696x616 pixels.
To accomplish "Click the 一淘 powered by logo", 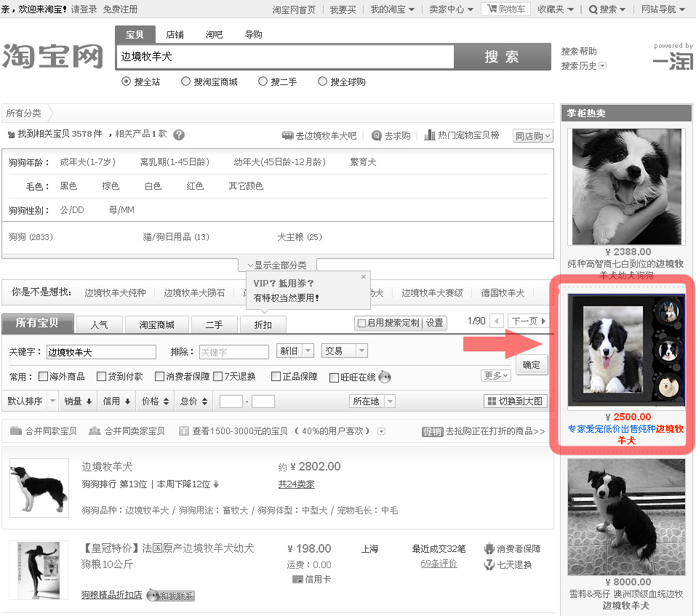I will click(x=673, y=61).
